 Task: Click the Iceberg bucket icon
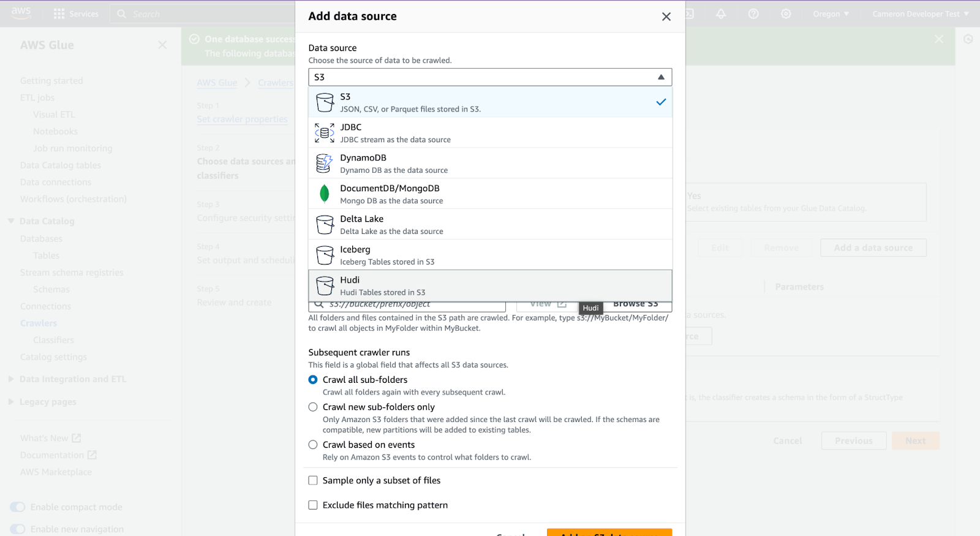[325, 255]
